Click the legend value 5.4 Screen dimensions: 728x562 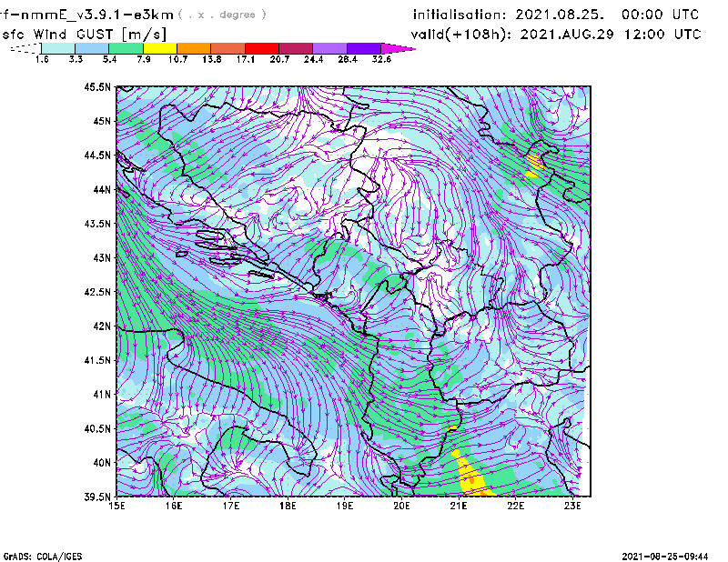(x=109, y=59)
